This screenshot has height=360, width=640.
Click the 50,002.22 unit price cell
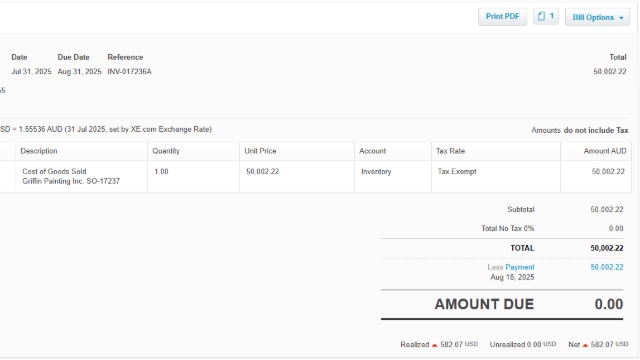[297, 176]
